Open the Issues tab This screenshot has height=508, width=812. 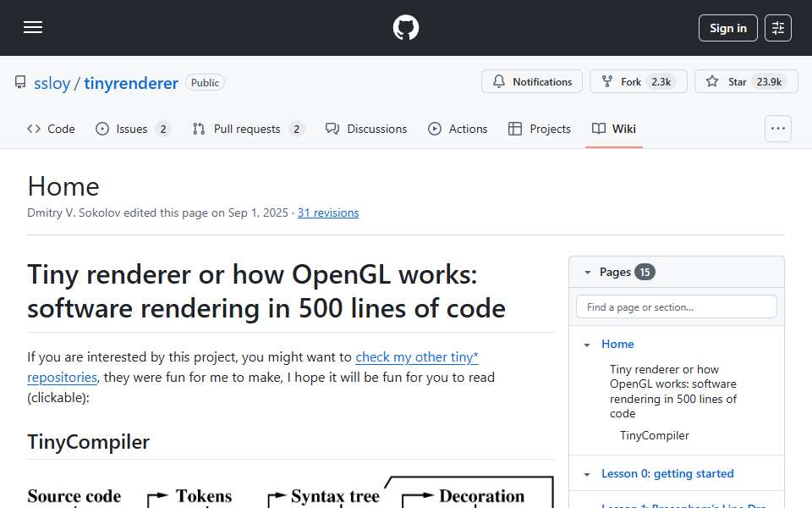[x=133, y=129]
